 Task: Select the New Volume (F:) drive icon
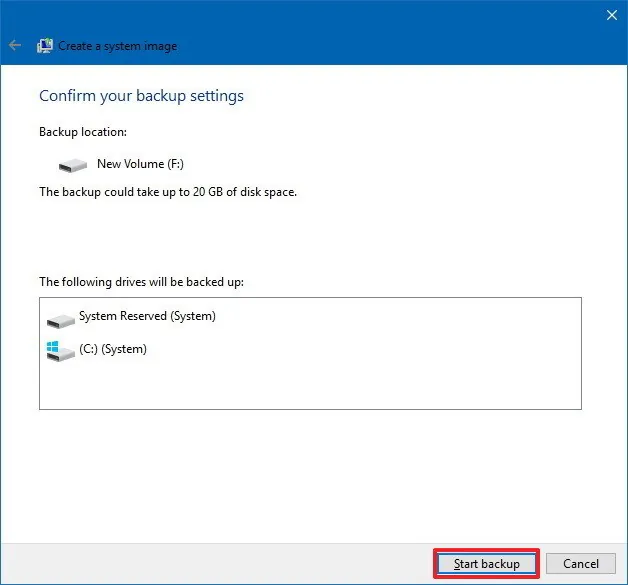point(72,165)
